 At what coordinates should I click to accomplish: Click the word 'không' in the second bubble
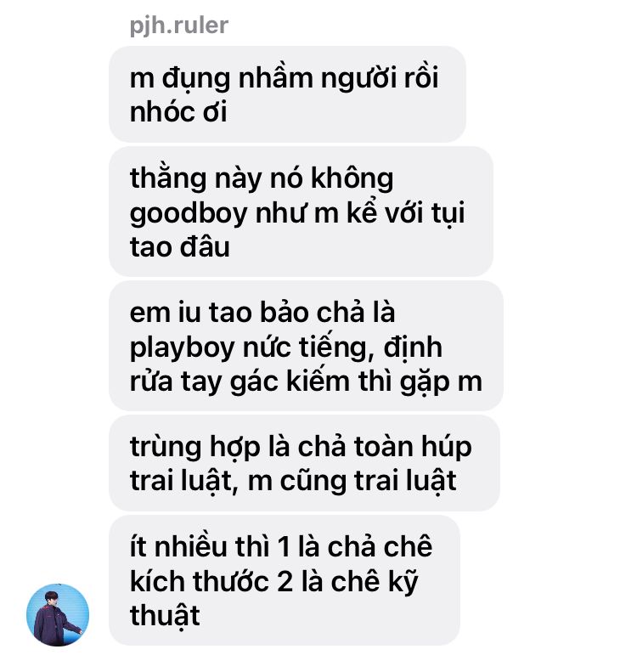tap(352, 179)
